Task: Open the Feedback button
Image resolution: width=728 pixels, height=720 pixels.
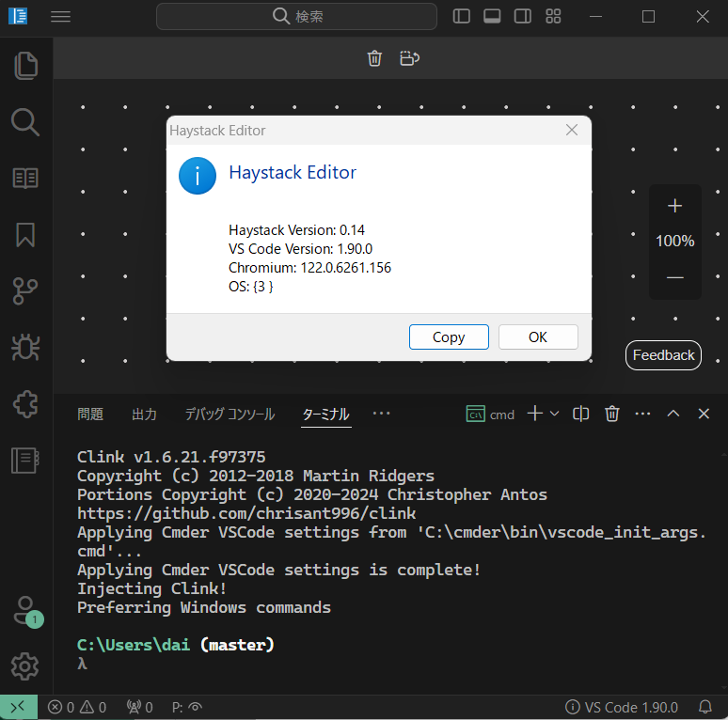Action: click(x=663, y=355)
